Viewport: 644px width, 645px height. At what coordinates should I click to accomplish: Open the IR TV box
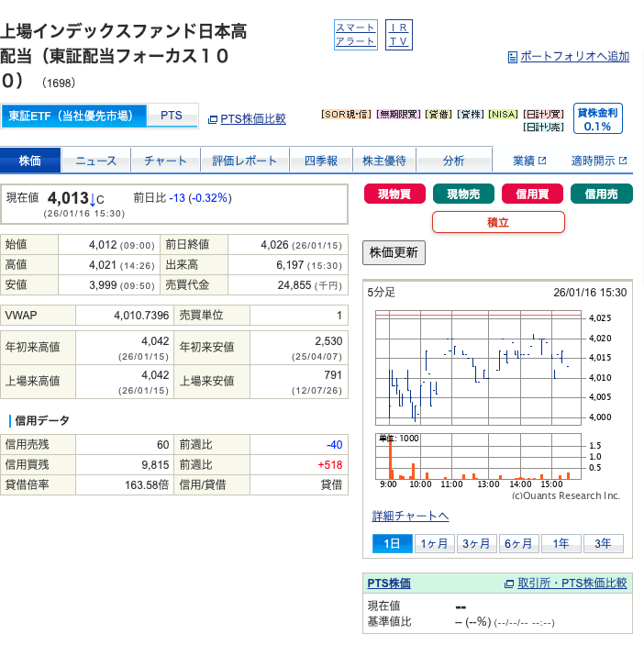pos(399,35)
